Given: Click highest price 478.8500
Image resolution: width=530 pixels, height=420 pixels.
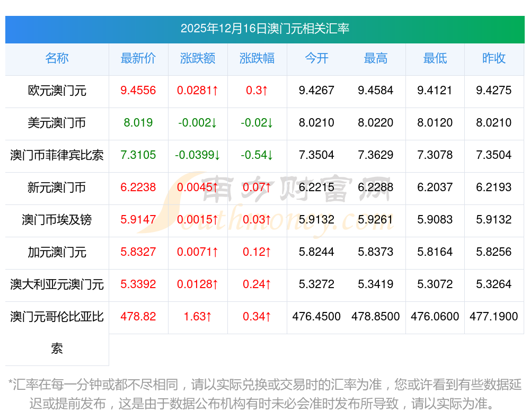Looking at the screenshot, I should tap(376, 316).
